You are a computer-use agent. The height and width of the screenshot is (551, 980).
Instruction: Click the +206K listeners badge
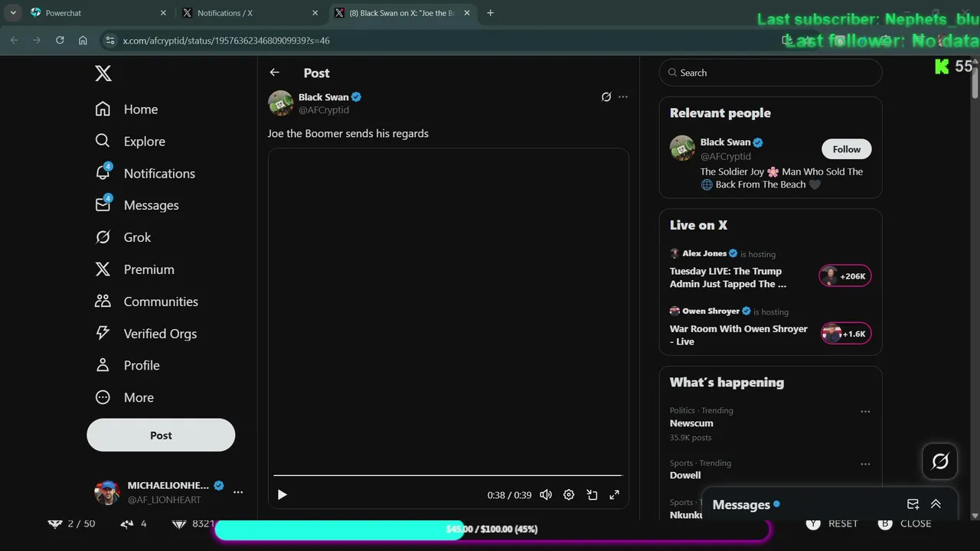coord(845,276)
